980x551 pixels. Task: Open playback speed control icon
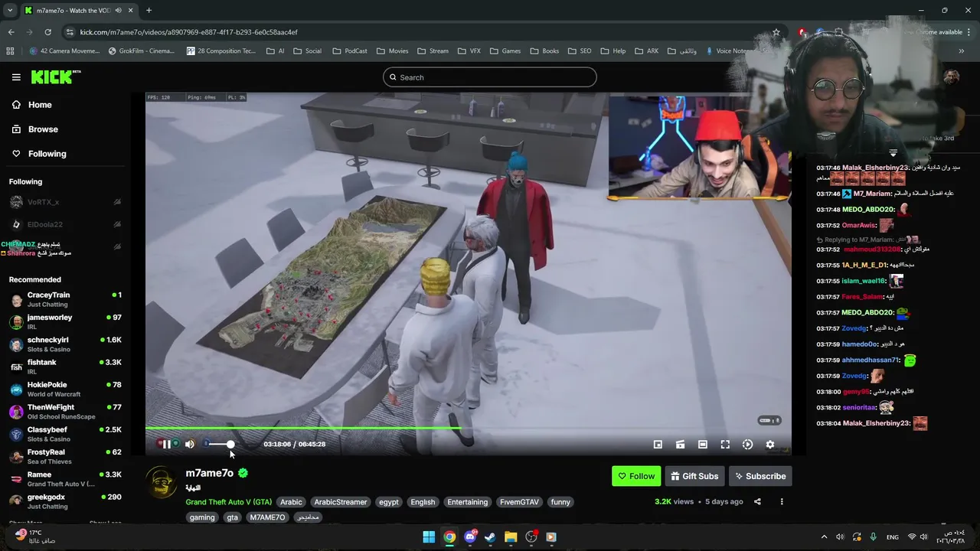[x=748, y=444]
